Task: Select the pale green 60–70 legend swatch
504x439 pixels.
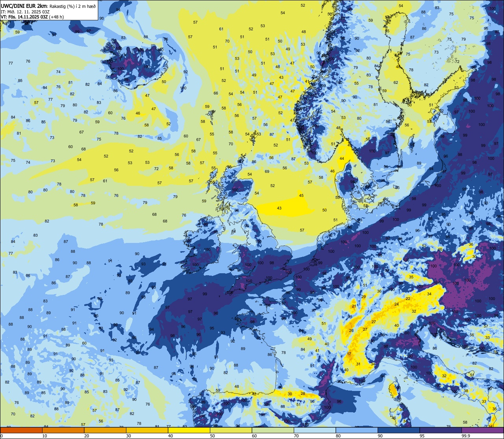Action: coord(272,430)
